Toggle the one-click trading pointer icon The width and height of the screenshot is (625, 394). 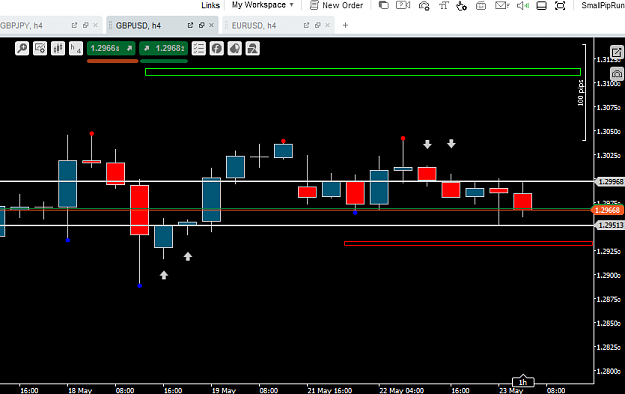(x=462, y=6)
